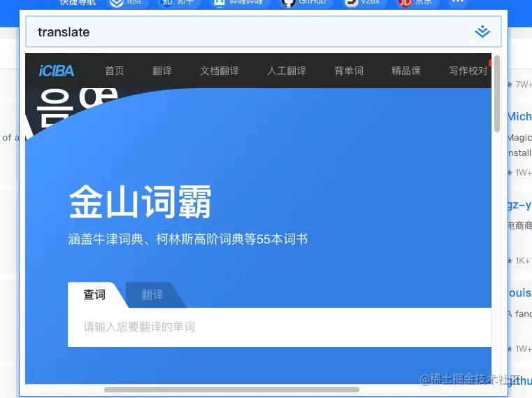This screenshot has width=532, height=398.
Task: Click the 金山词霸 heading text
Action: tap(140, 202)
